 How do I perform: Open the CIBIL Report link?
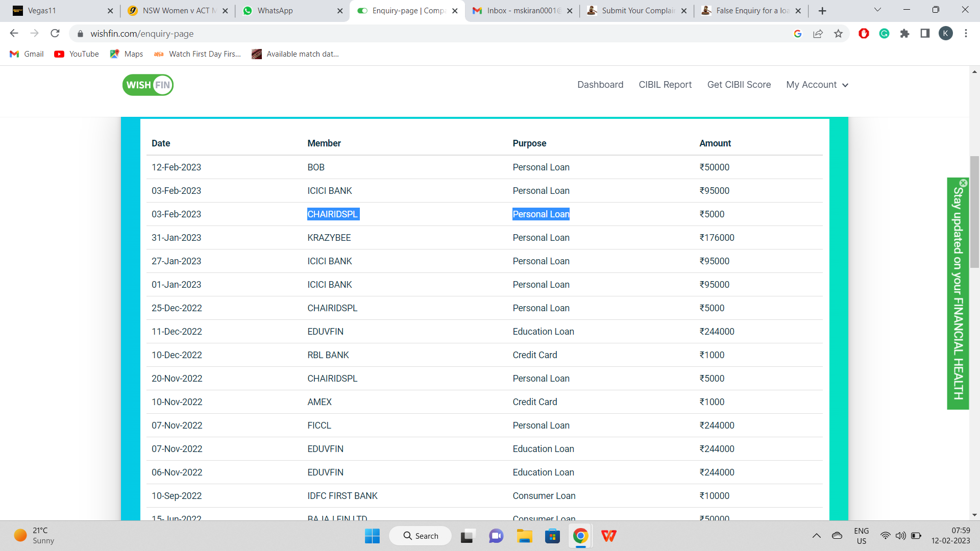(665, 85)
